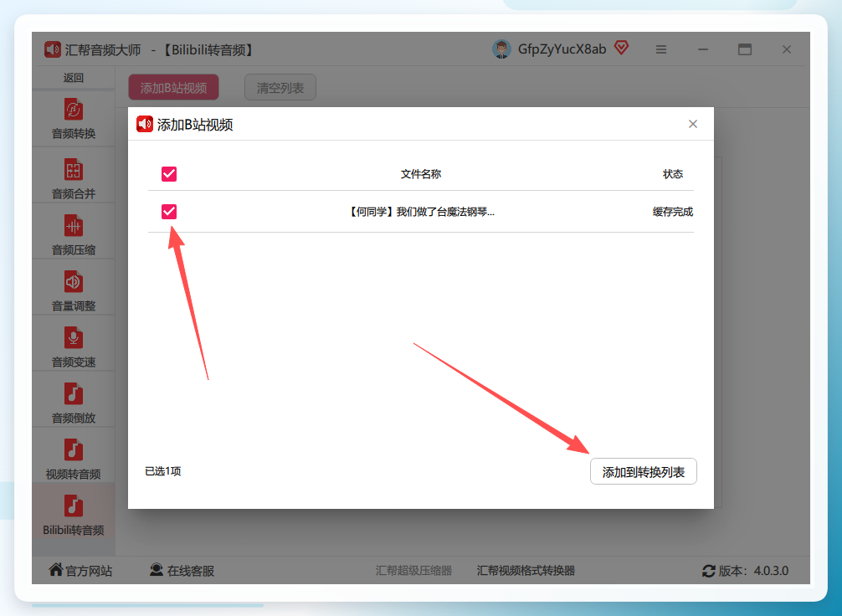Open the 音频变速 microphone icon

point(74,338)
